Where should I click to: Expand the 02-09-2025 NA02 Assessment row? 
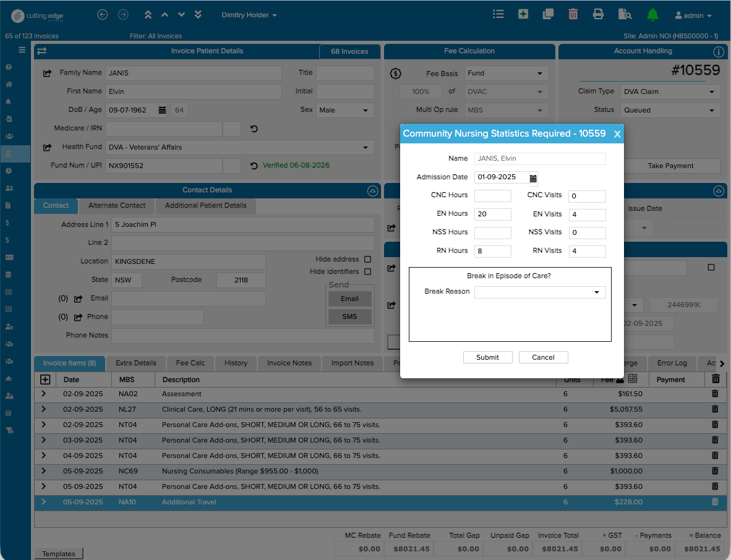[43, 394]
